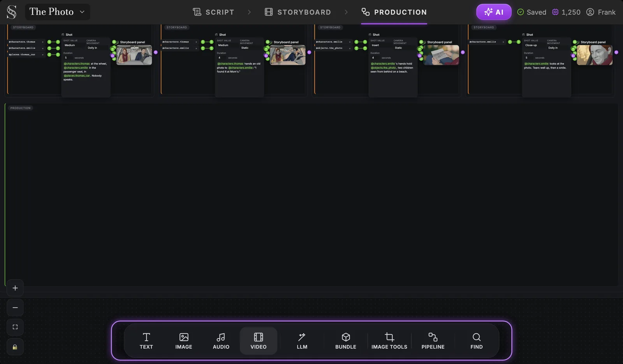Remove @objects.the_photo reference tag
The height and width of the screenshot is (364, 623).
click(x=350, y=48)
